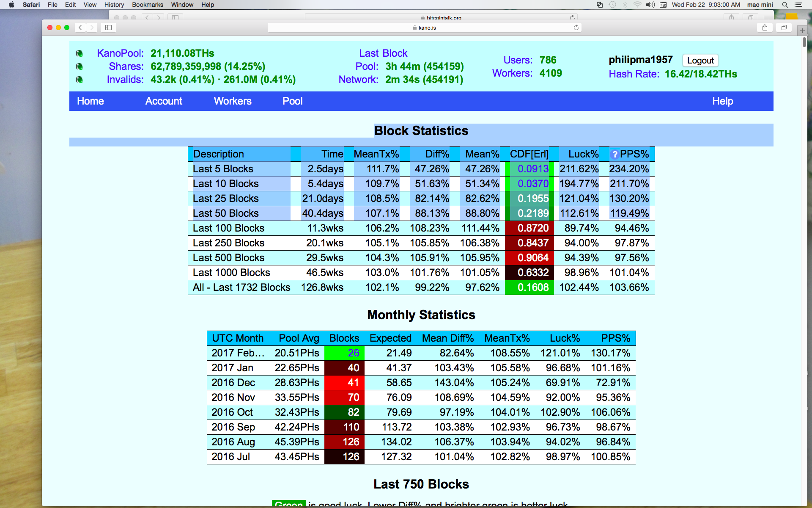Click the Bluetooth menu bar icon
The image size is (812, 508).
click(x=625, y=5)
